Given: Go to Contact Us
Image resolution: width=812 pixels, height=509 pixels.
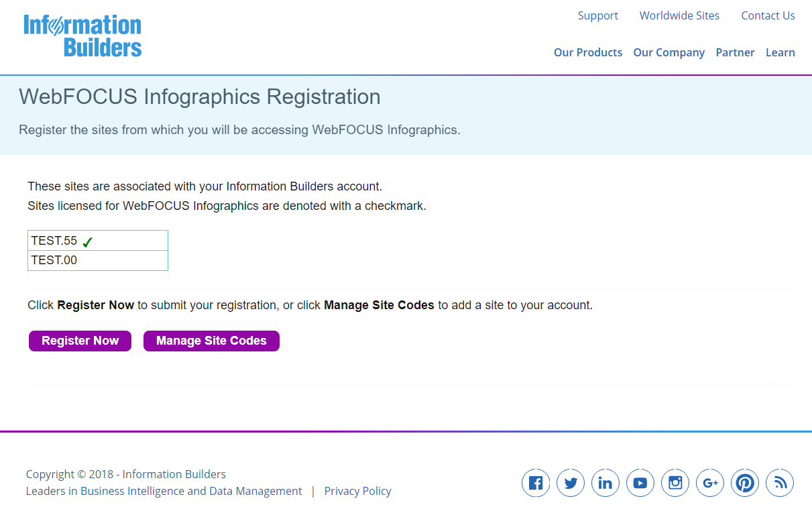Looking at the screenshot, I should pos(768,15).
